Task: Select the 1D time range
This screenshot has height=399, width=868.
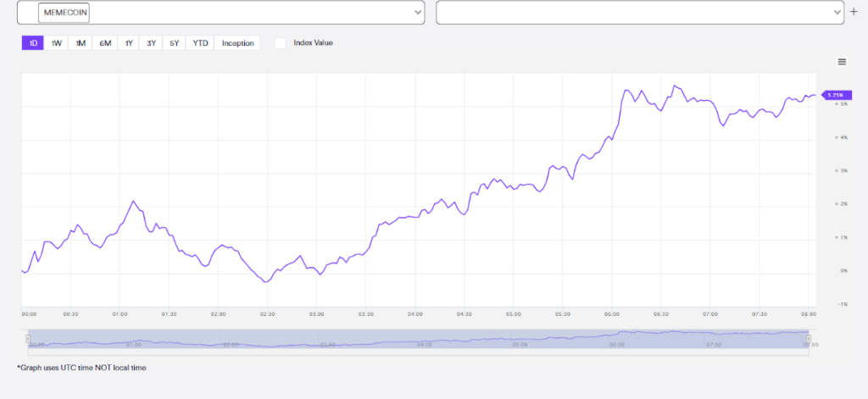Action: pyautogui.click(x=33, y=43)
